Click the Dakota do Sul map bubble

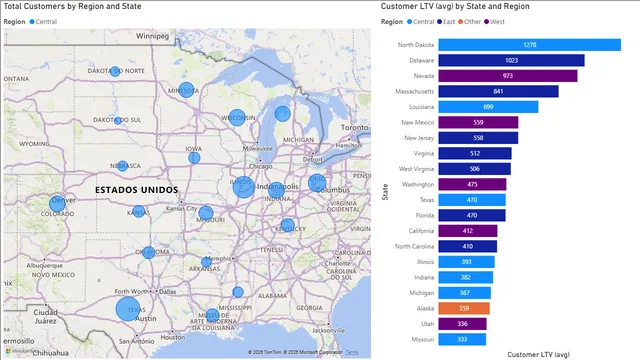[x=118, y=120]
